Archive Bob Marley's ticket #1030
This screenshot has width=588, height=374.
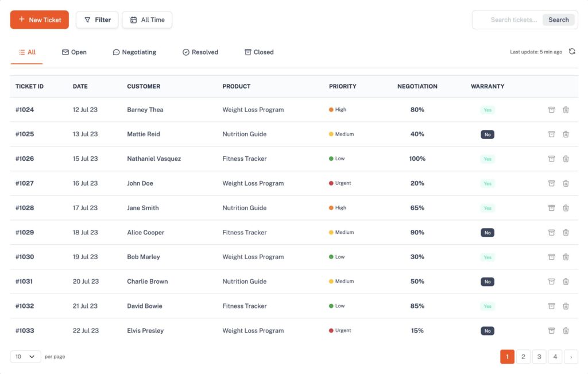(x=551, y=257)
